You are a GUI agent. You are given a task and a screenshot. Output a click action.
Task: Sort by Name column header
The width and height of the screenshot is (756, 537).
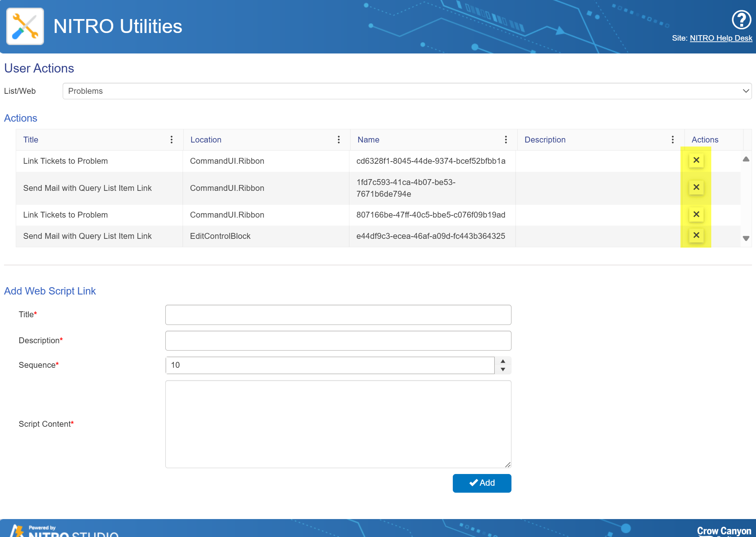point(368,140)
